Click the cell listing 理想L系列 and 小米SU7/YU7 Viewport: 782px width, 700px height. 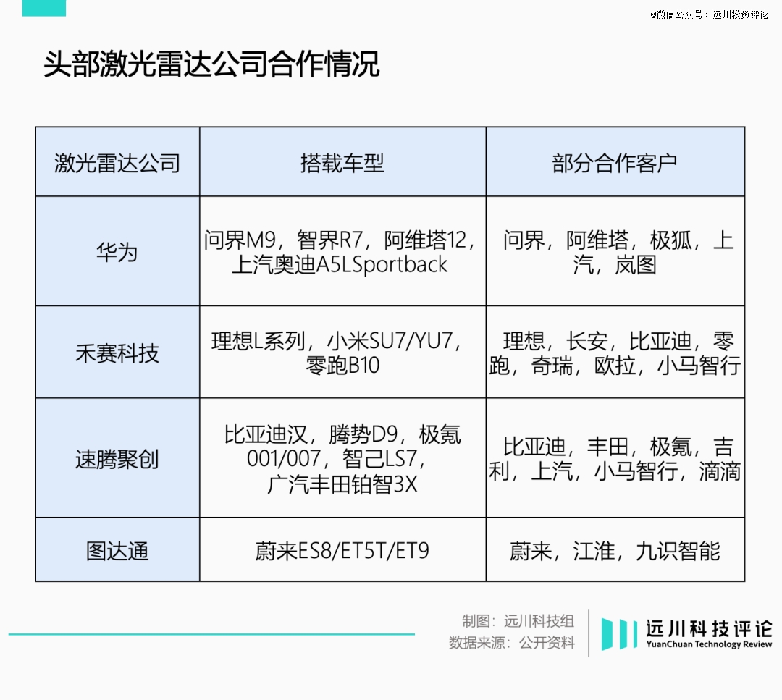(342, 353)
